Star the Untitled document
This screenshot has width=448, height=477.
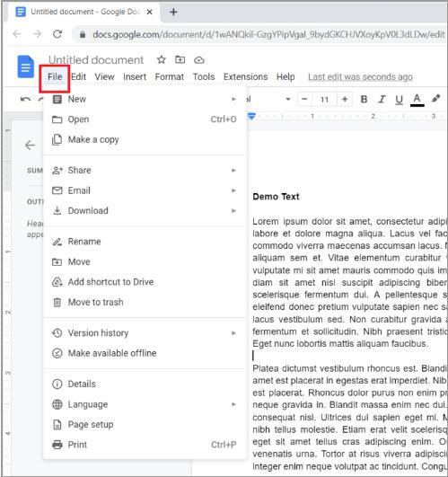point(161,59)
